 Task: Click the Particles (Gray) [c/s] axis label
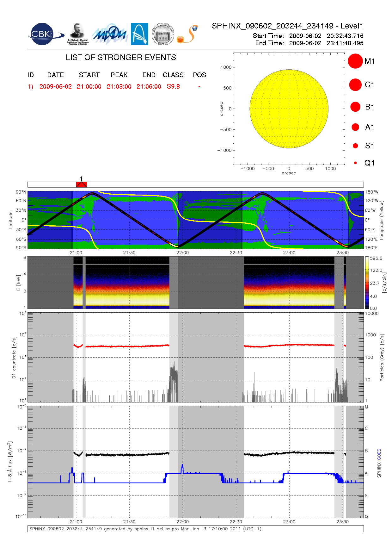382,357
